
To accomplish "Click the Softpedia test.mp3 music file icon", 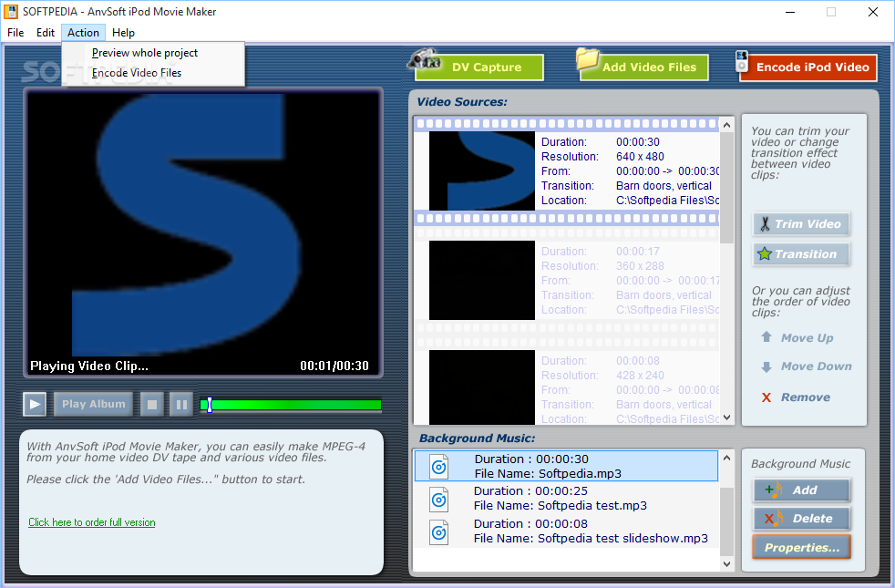I will tap(438, 500).
